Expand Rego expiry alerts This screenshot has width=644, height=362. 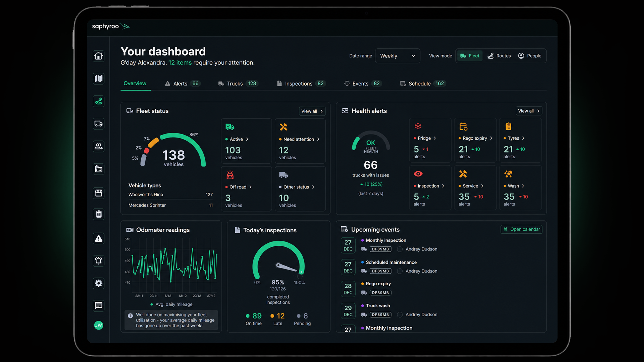tap(491, 138)
